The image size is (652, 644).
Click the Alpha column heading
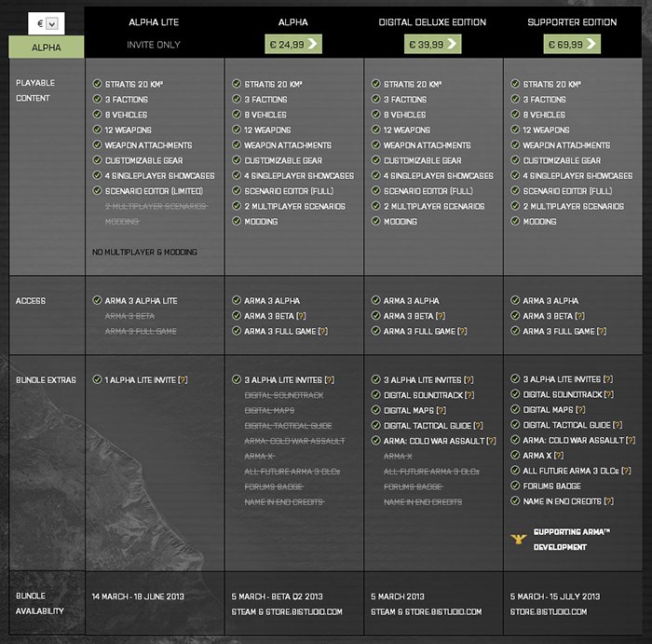[x=293, y=22]
